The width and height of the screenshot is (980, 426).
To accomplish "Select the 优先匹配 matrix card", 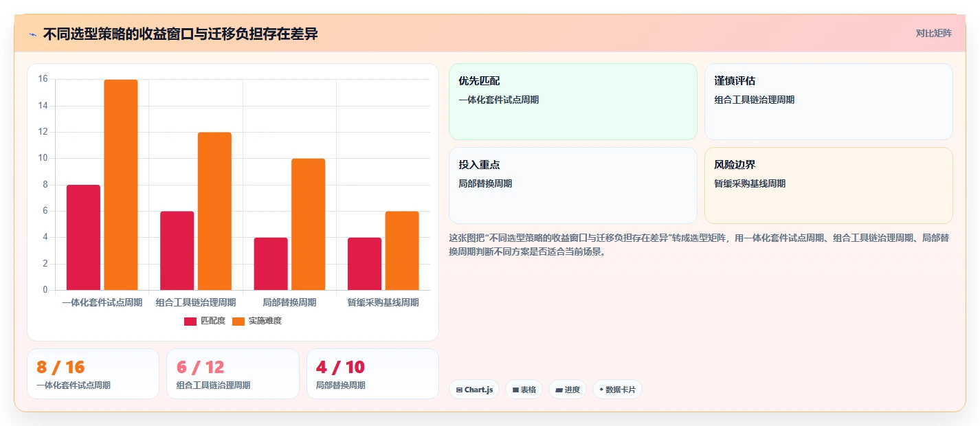I will coord(573,102).
